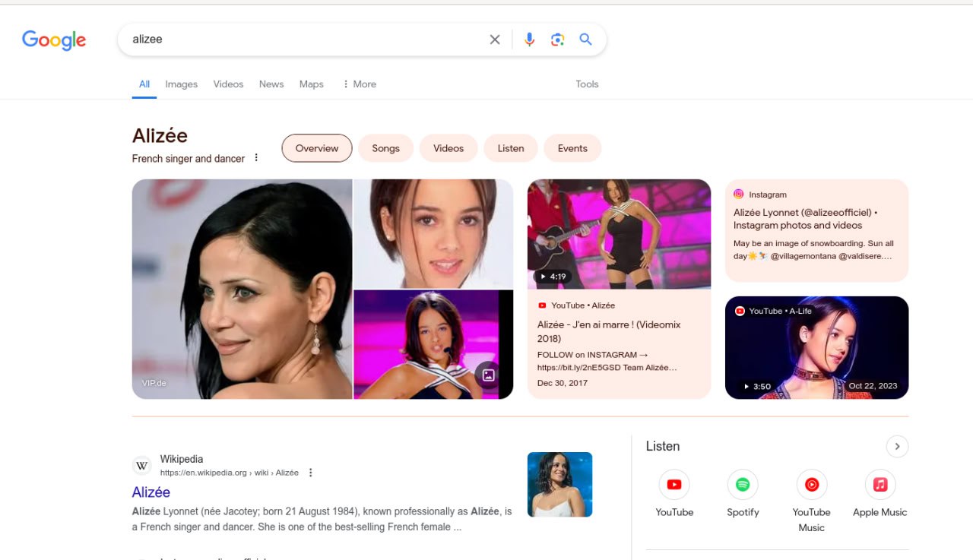
Task: Switch to the Videos tab
Action: pos(228,84)
